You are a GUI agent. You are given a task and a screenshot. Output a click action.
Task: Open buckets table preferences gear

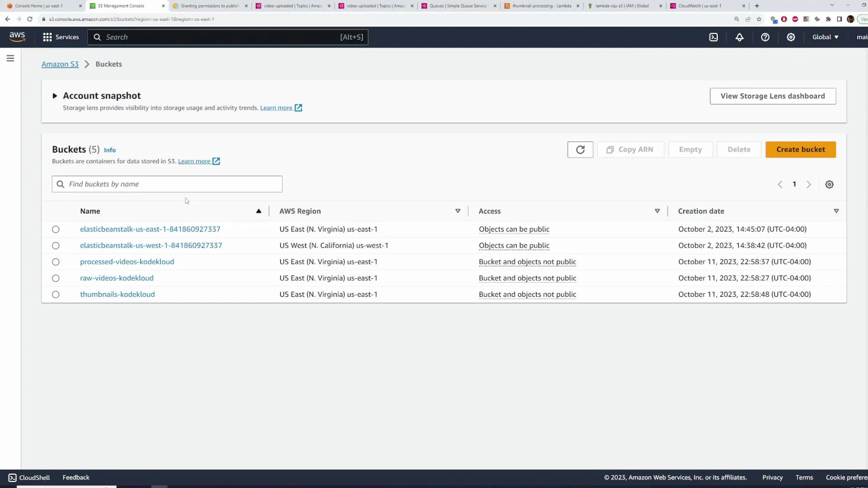[829, 184]
